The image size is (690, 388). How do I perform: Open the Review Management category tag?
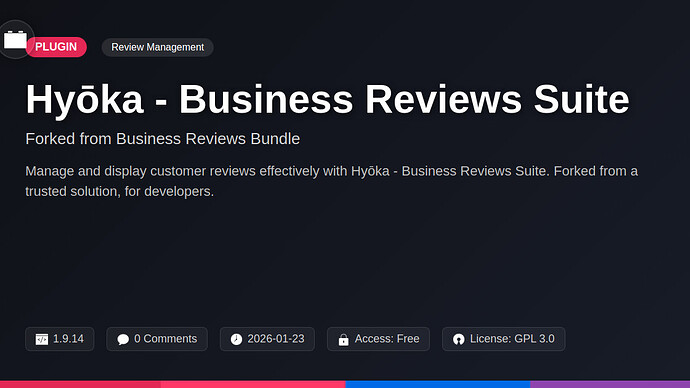pyautogui.click(x=158, y=47)
